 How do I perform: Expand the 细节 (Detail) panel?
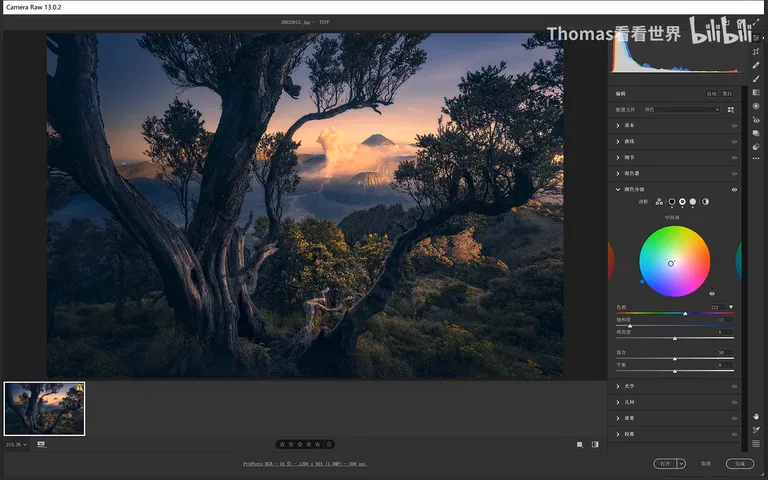tap(618, 158)
